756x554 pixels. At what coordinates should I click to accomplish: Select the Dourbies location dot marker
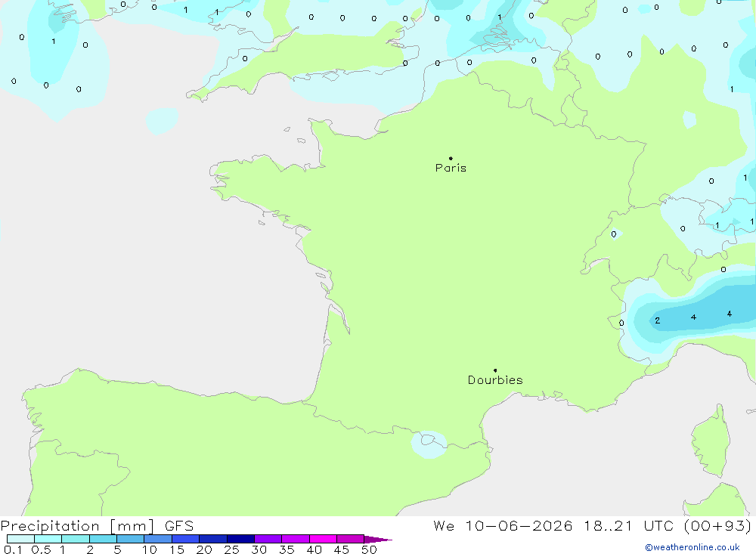pyautogui.click(x=495, y=370)
